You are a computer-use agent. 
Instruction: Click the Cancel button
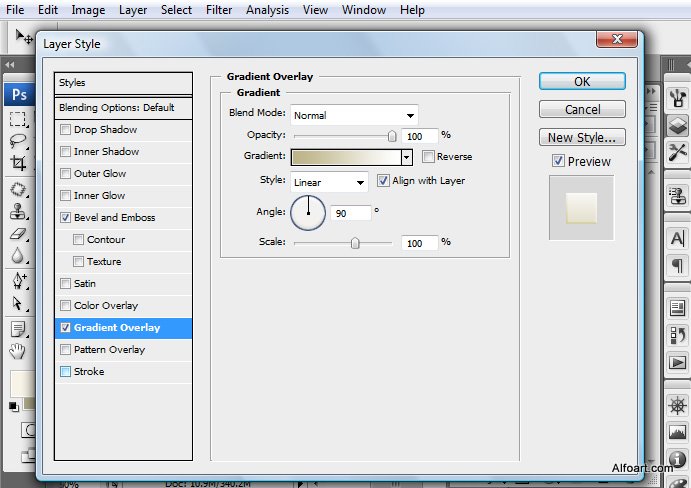tap(582, 110)
